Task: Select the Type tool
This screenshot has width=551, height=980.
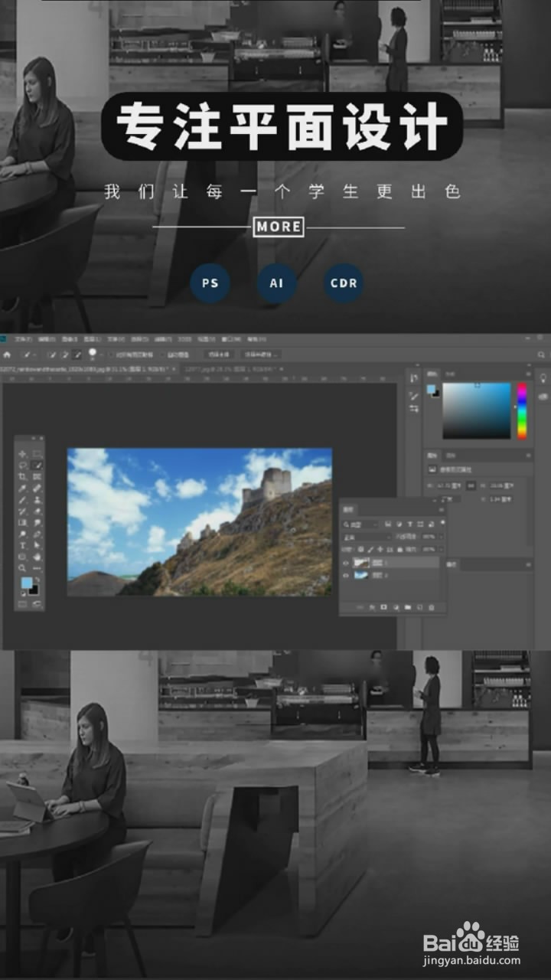Action: coord(22,546)
